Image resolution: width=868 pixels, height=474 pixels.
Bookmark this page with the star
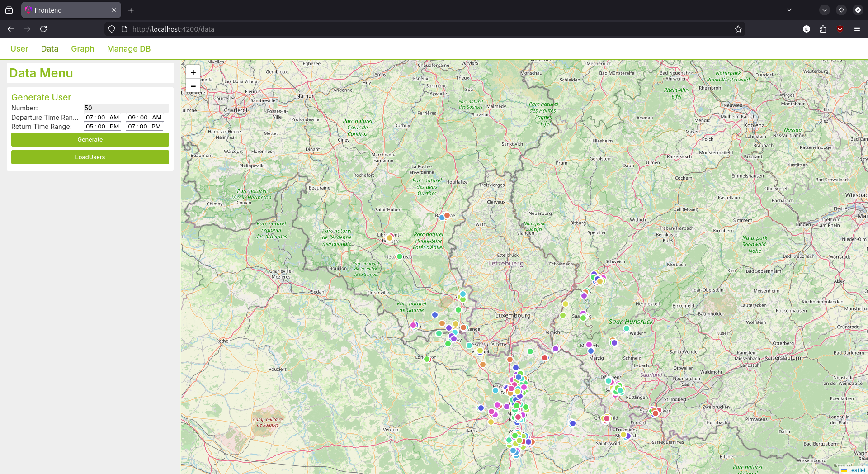tap(738, 29)
